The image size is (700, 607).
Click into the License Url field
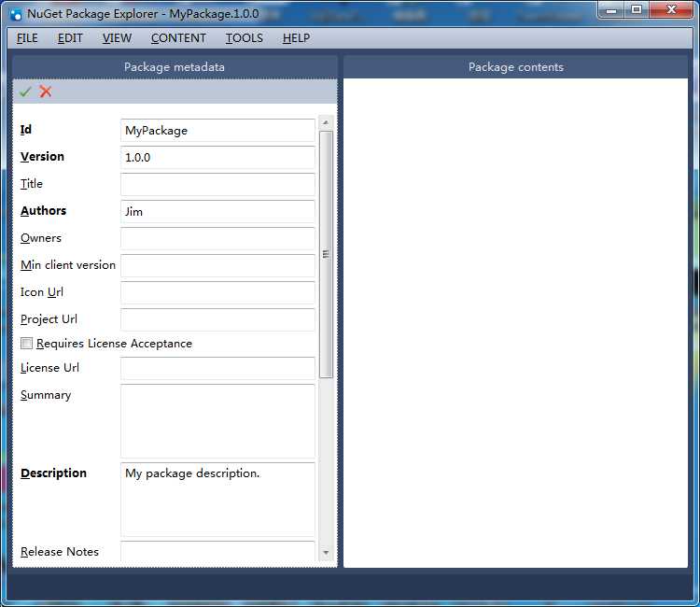[217, 368]
